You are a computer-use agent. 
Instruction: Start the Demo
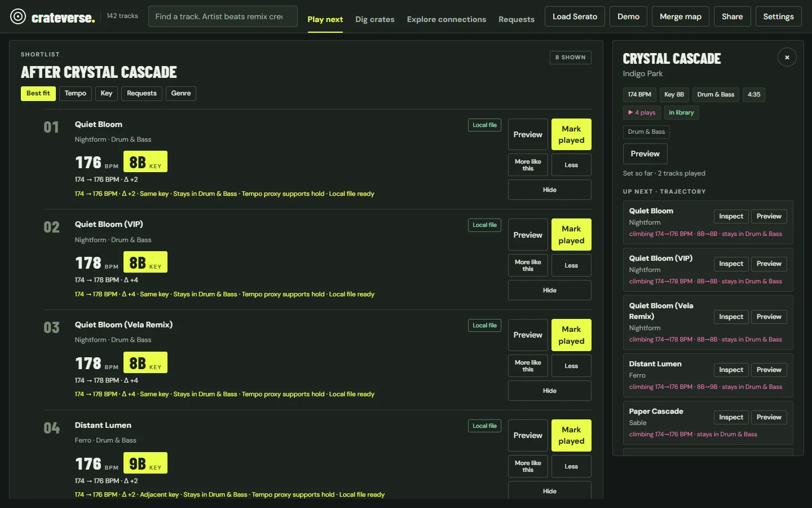(628, 16)
